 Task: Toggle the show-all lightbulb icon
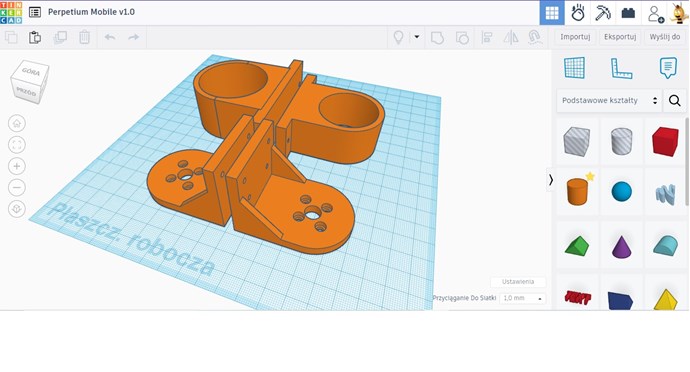click(398, 37)
